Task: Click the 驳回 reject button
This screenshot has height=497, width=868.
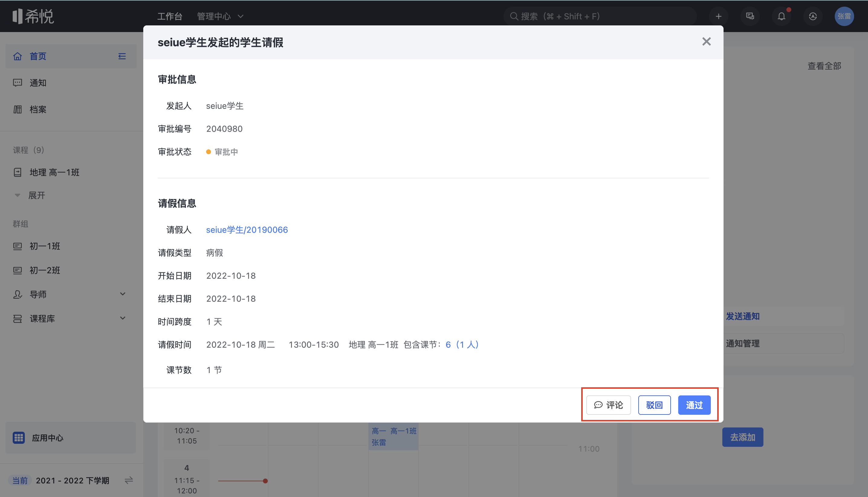Action: 654,405
